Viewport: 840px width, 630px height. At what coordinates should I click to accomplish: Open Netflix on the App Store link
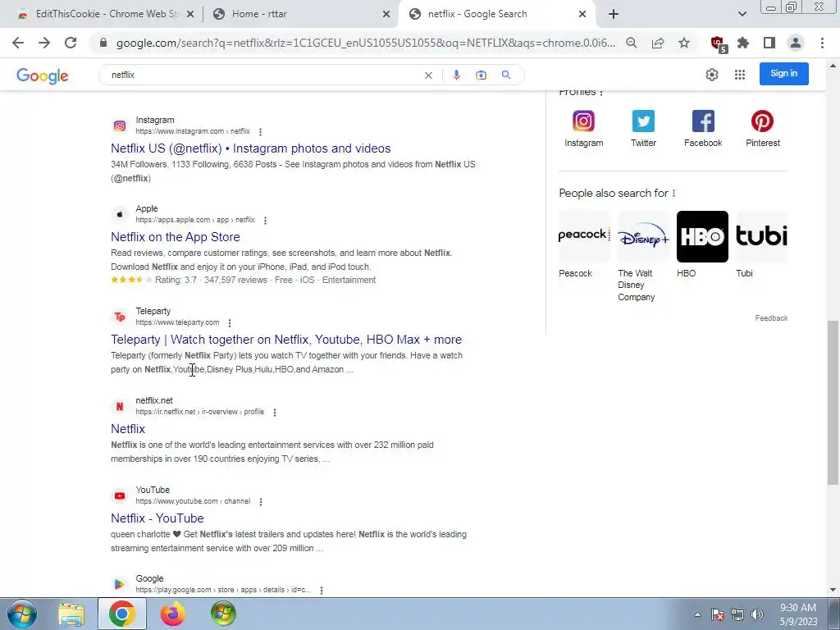(176, 237)
